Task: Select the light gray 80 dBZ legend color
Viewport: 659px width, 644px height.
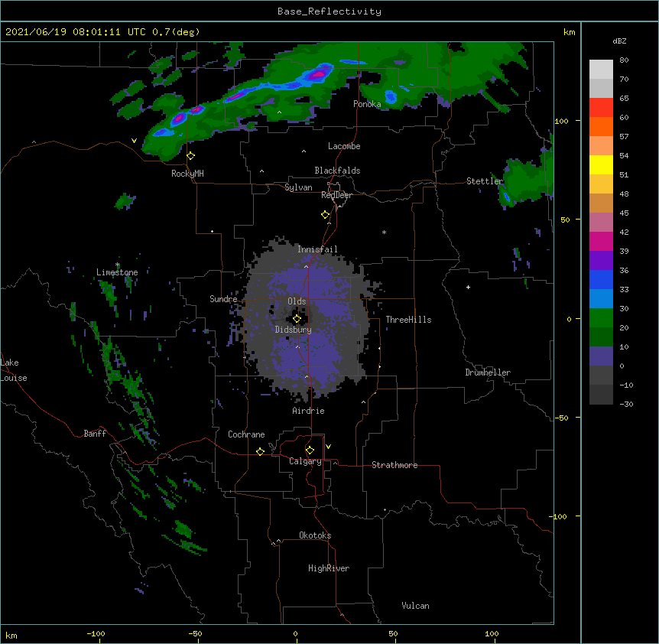Action: pos(601,70)
